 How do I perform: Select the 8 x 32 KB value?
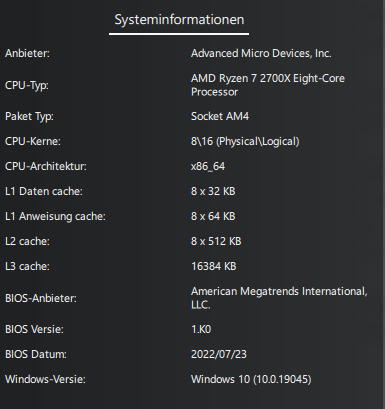213,191
